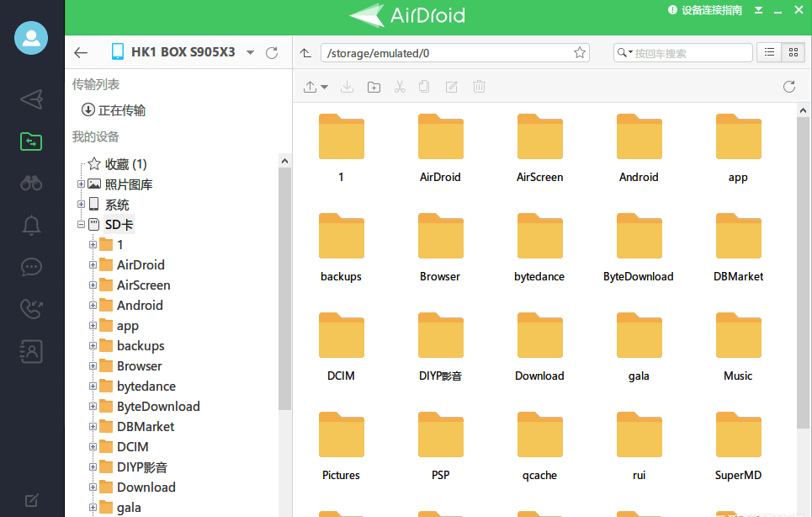Click the user avatar icon
The width and height of the screenshot is (812, 517).
(x=30, y=38)
